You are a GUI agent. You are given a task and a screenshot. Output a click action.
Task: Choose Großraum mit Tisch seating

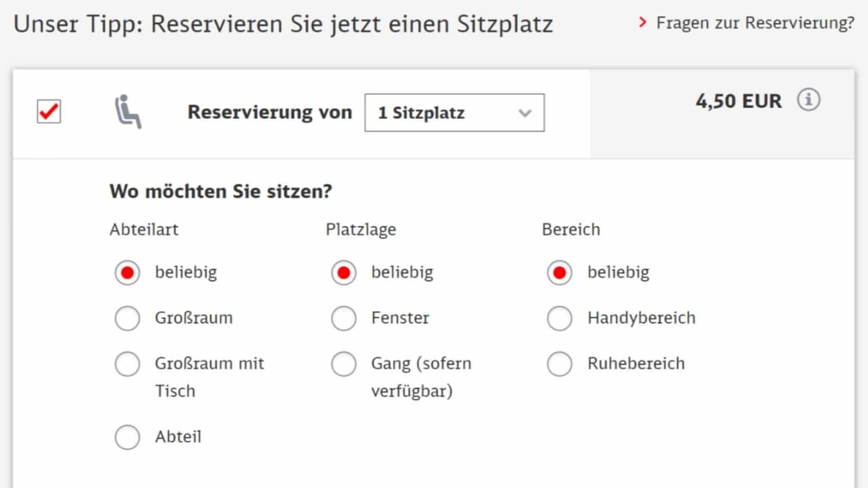(x=127, y=364)
